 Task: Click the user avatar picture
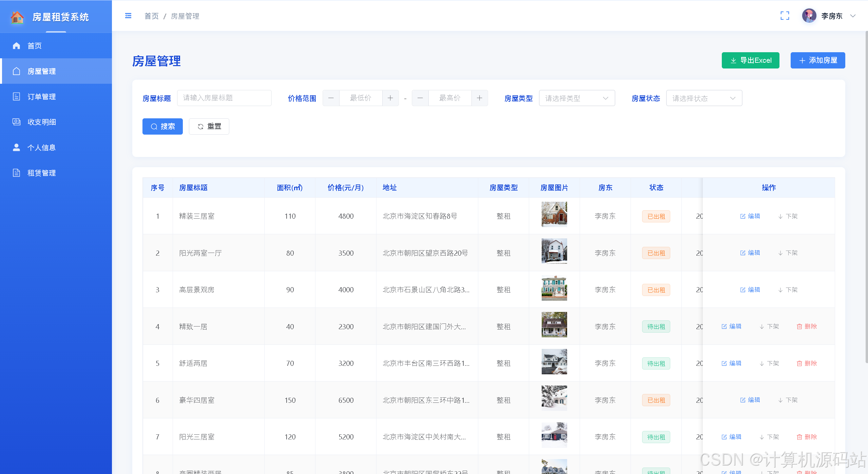809,16
